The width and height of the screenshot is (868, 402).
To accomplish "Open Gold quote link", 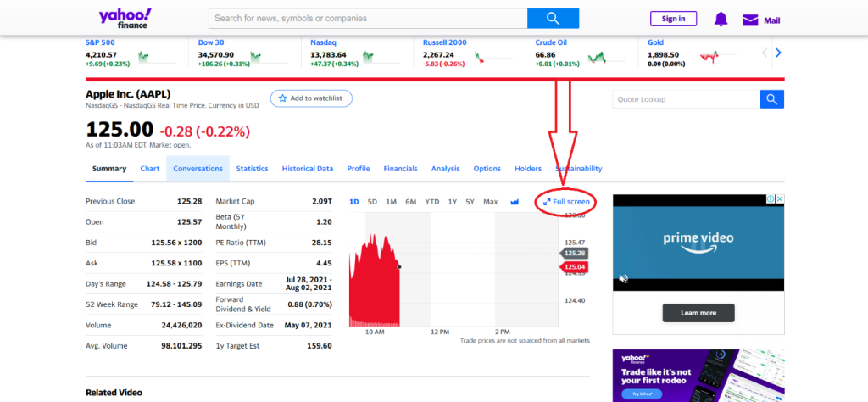I will [x=655, y=42].
